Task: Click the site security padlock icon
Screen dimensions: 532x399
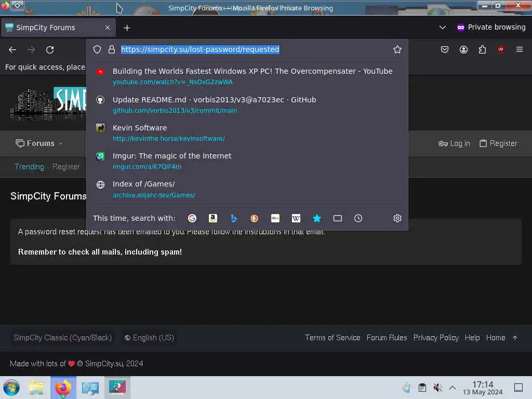Action: point(112,49)
